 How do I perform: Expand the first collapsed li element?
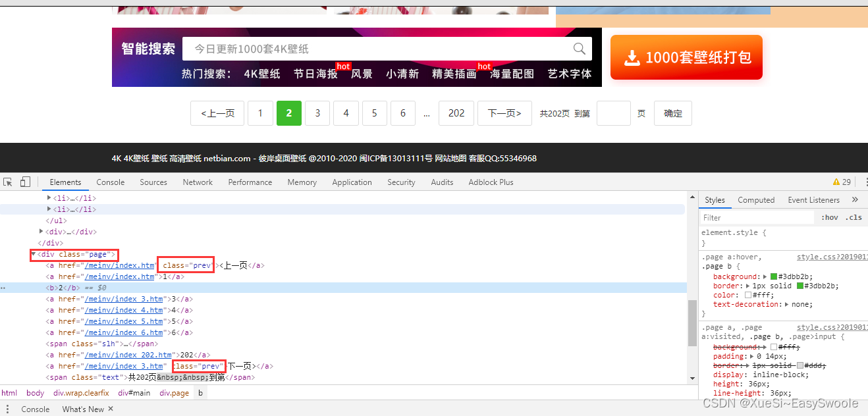coord(49,197)
